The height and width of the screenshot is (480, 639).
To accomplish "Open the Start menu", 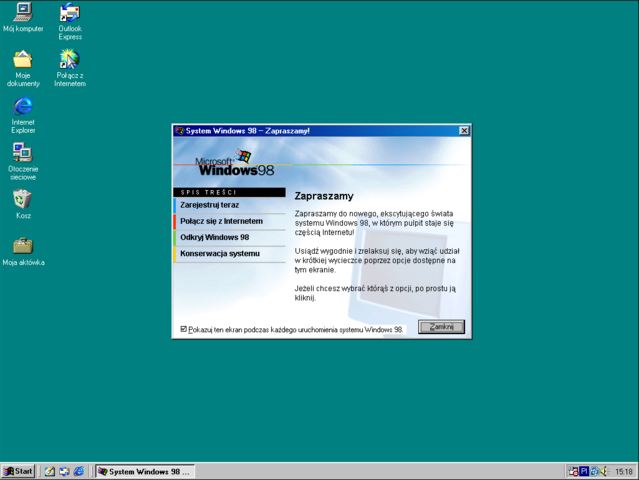I will 18,471.
